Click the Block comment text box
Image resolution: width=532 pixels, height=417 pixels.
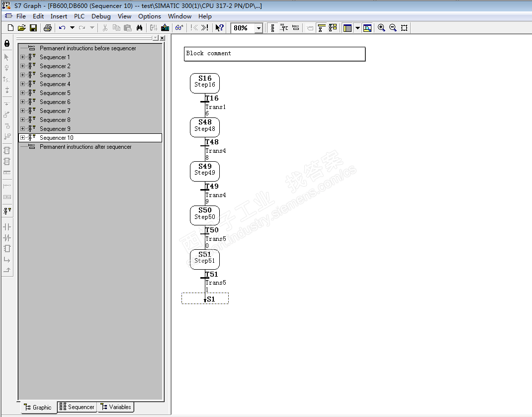[x=274, y=54]
